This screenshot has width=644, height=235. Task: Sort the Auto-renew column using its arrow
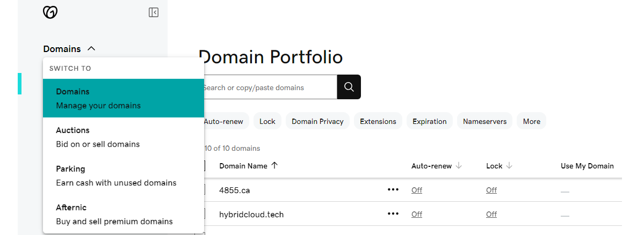tap(459, 166)
